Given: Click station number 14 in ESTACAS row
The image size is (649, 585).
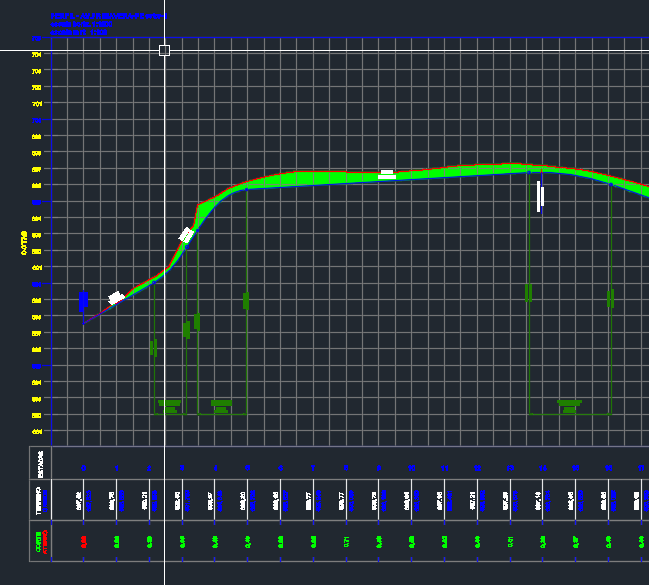Looking at the screenshot, I should click(543, 468).
